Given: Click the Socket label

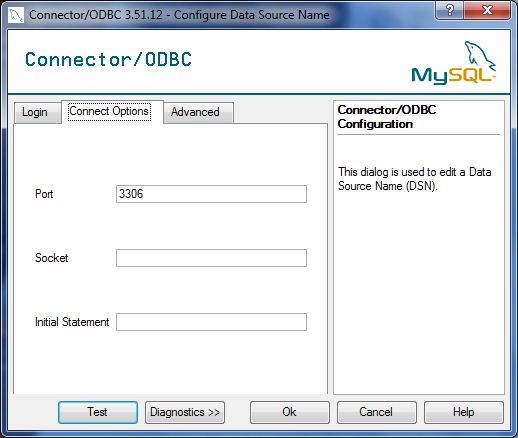Looking at the screenshot, I should tap(52, 258).
